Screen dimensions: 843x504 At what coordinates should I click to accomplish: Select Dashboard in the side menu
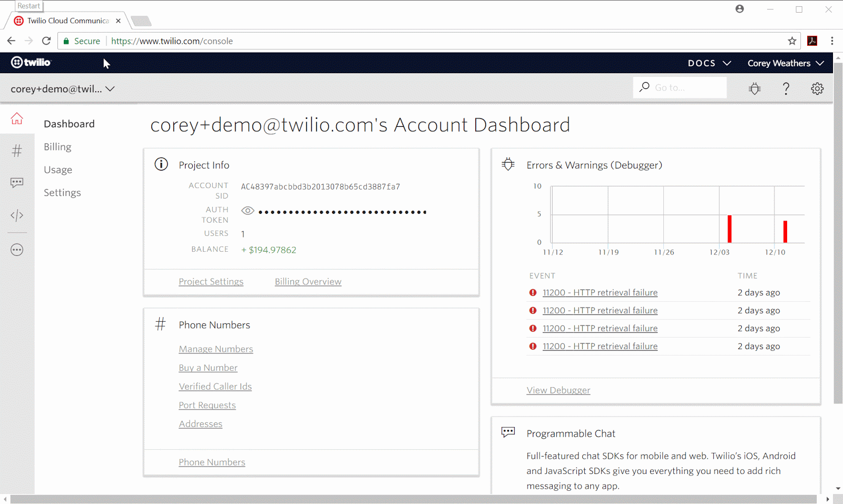tap(70, 124)
